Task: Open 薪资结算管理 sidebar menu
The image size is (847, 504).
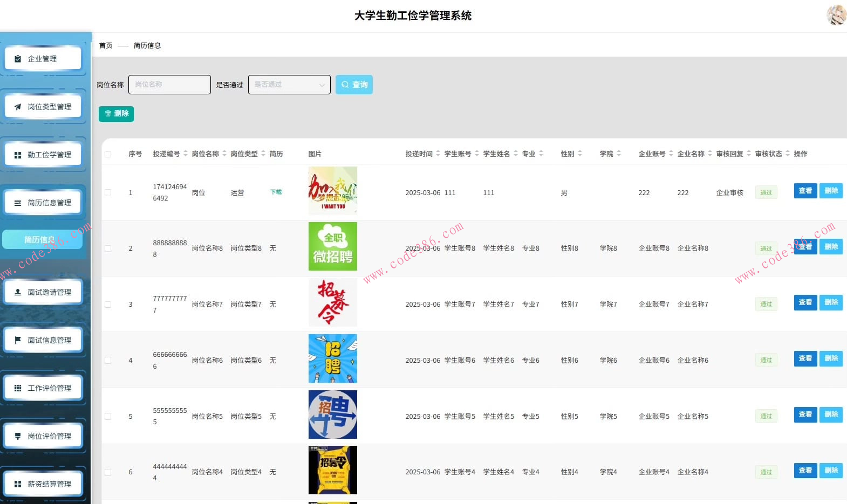Action: tap(43, 484)
